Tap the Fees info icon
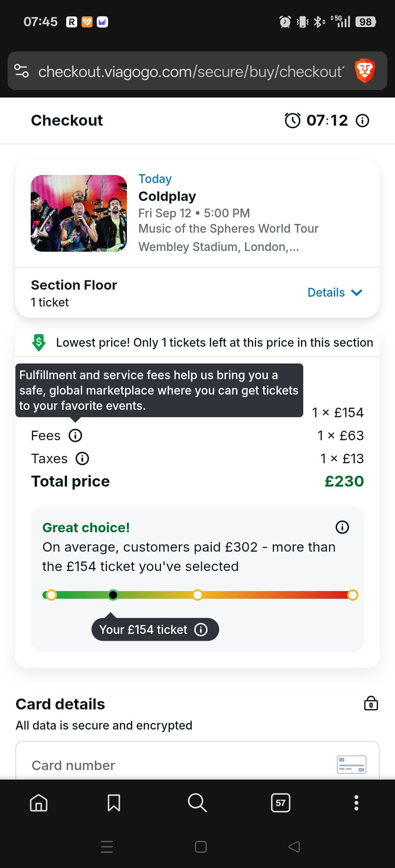 tap(76, 435)
